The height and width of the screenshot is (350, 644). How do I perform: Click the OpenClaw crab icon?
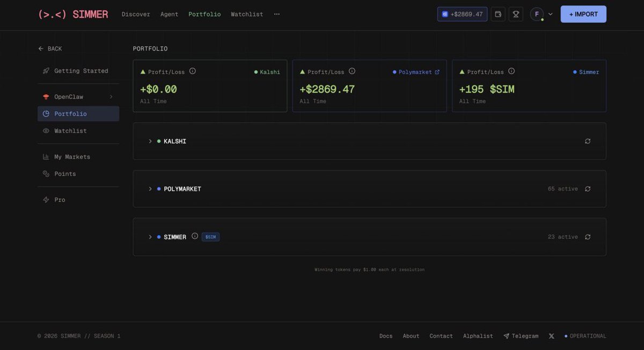[x=46, y=97]
